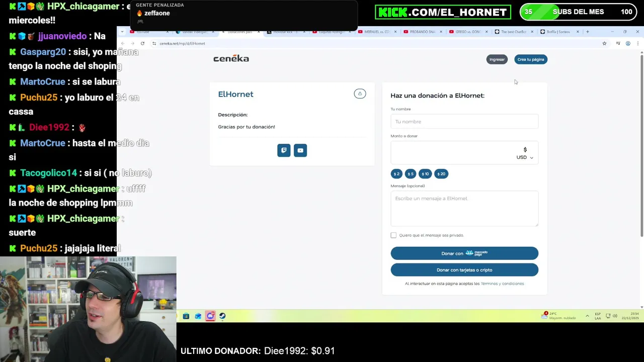
Task: Click 'zeffaone' under Gente Penalizada
Action: pyautogui.click(x=157, y=13)
